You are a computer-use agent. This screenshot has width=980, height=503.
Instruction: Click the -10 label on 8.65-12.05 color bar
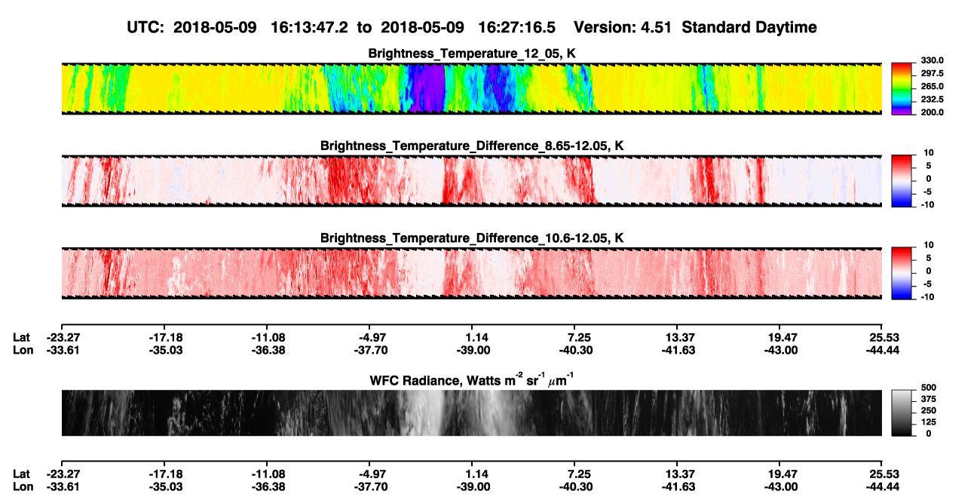[x=926, y=205]
